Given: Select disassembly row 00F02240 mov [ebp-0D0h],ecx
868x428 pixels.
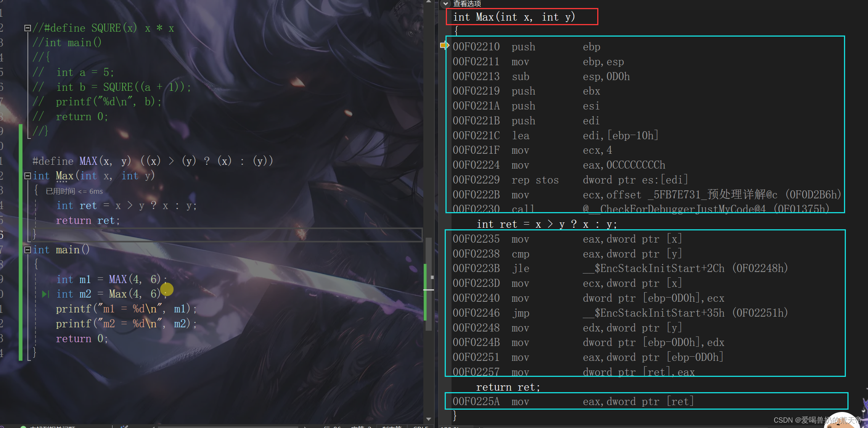Looking at the screenshot, I should click(x=588, y=298).
